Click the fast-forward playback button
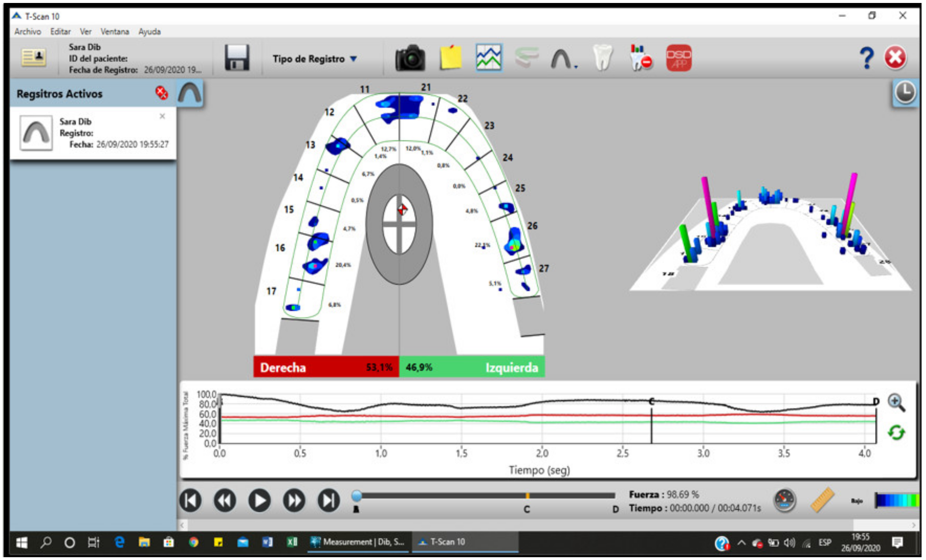The width and height of the screenshot is (926, 560). point(294,501)
